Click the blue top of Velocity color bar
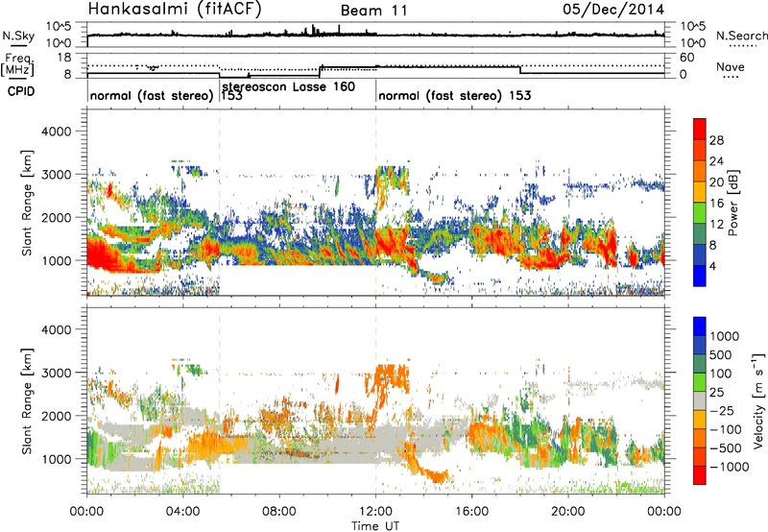 (x=700, y=326)
